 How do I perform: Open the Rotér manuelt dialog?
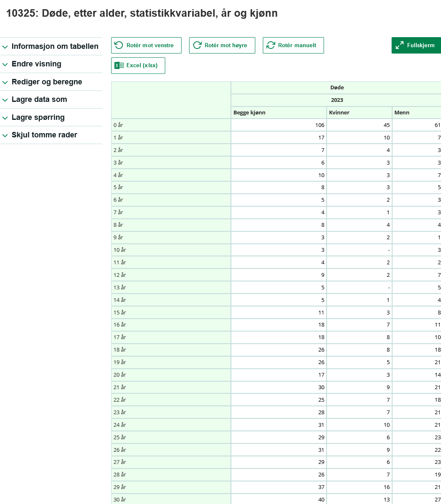(x=293, y=45)
